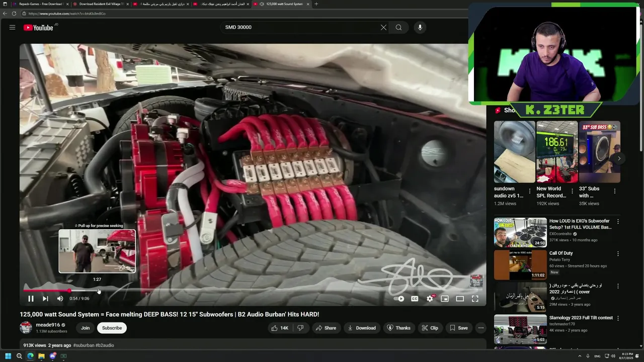
Task: Click the #b2audio hashtag
Action: point(105,345)
